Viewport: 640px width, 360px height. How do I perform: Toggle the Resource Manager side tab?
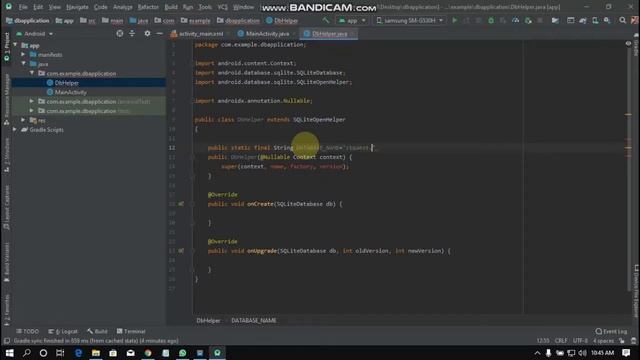click(x=7, y=100)
